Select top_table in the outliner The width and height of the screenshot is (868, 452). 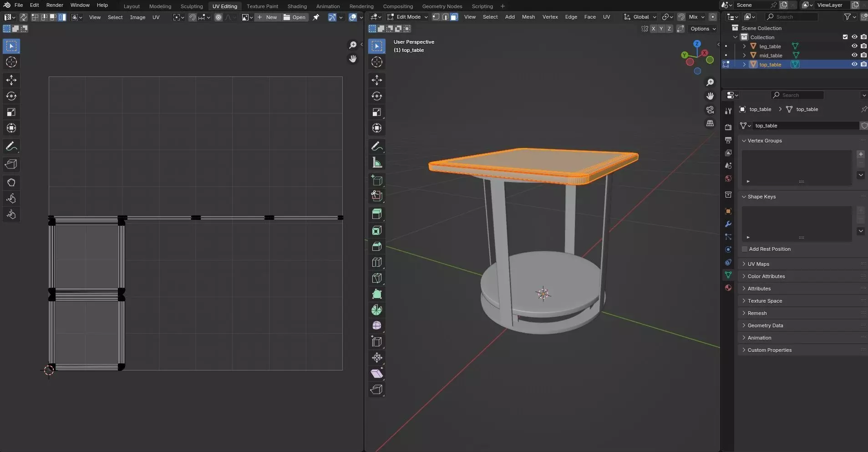tap(770, 65)
